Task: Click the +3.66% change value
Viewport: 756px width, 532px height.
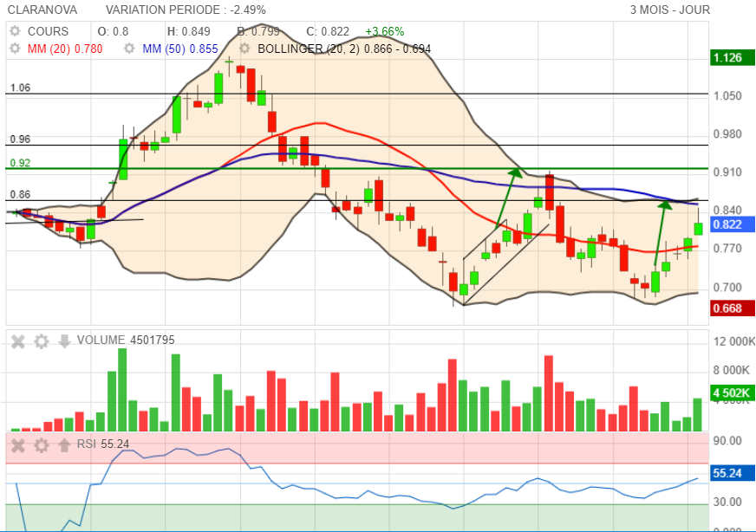Action: (x=385, y=31)
